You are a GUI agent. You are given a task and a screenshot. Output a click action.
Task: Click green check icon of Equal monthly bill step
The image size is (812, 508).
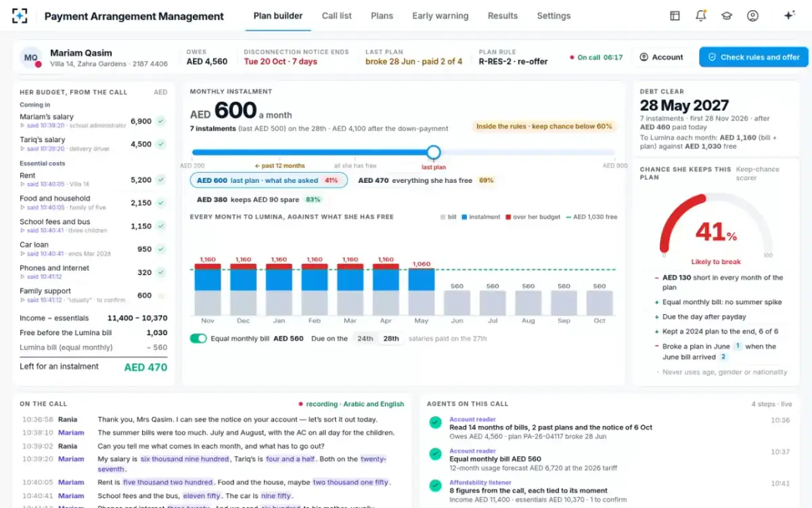[x=436, y=454]
